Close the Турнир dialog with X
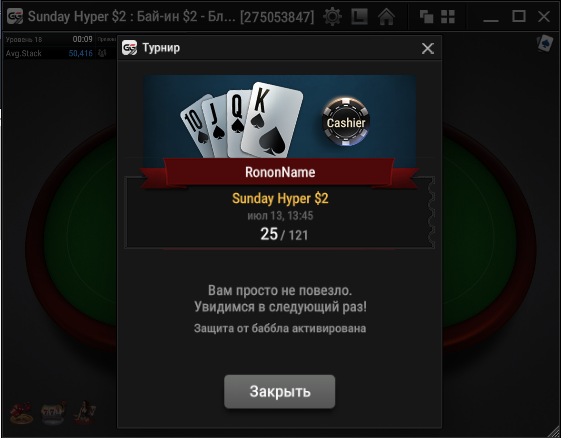 (x=428, y=48)
